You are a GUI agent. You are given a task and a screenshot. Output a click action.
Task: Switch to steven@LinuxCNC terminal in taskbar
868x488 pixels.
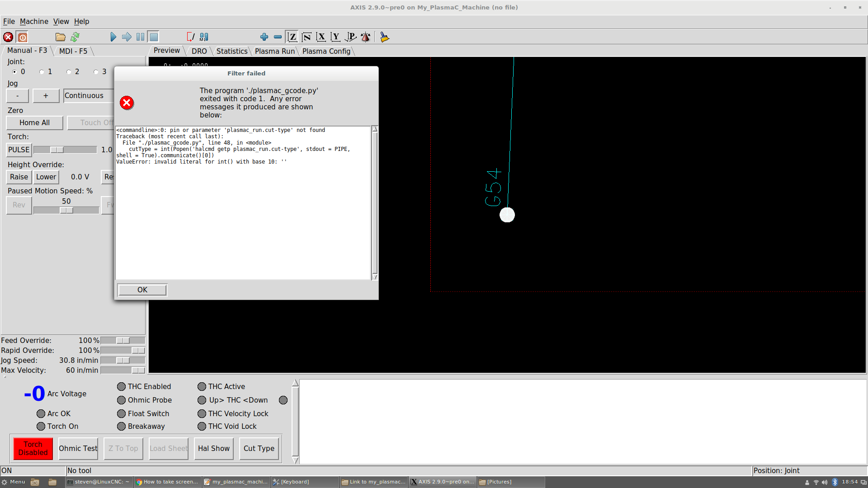click(98, 482)
